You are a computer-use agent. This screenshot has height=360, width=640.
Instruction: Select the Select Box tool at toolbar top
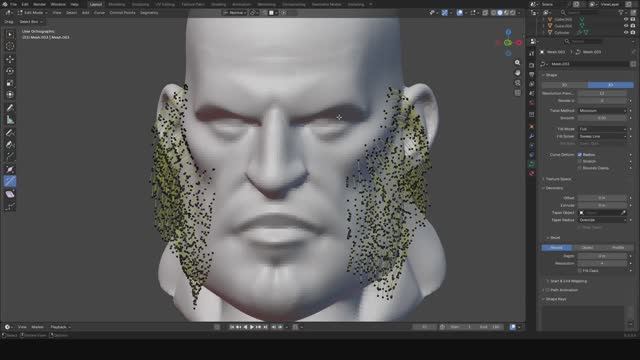tap(10, 35)
